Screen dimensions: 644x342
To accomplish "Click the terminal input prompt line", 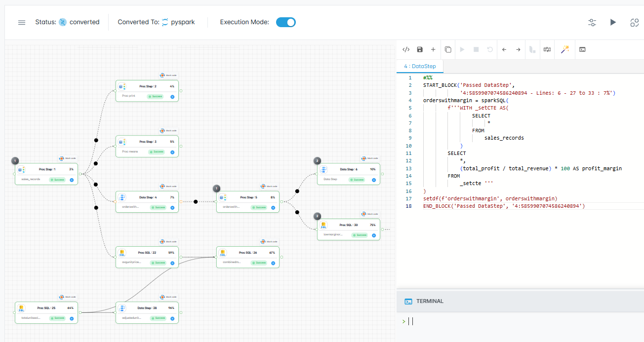I will coord(410,321).
